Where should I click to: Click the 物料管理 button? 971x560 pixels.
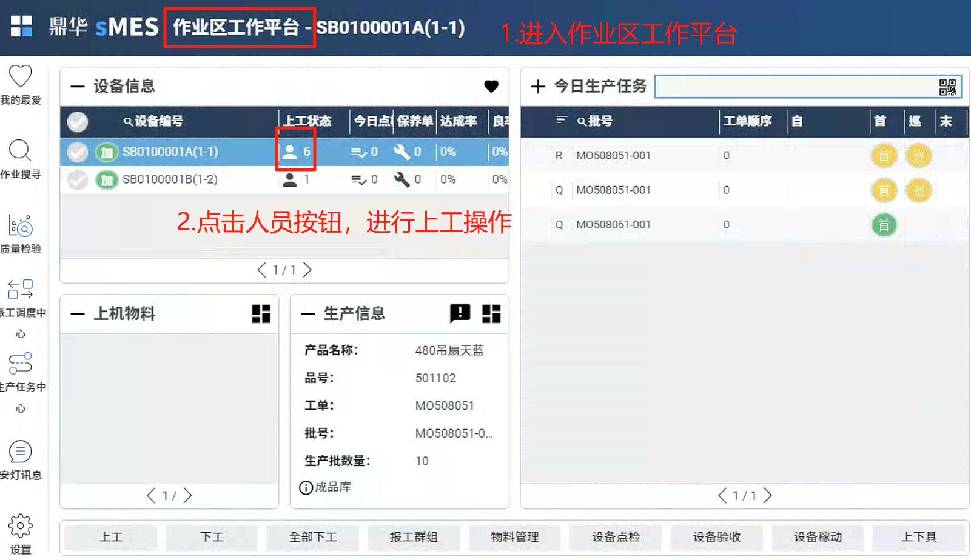(x=514, y=537)
